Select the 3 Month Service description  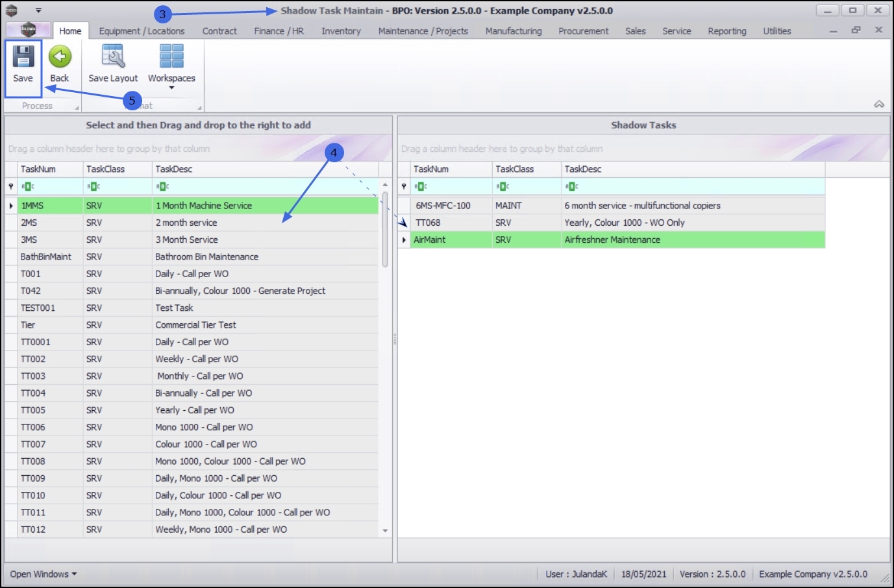pos(186,239)
